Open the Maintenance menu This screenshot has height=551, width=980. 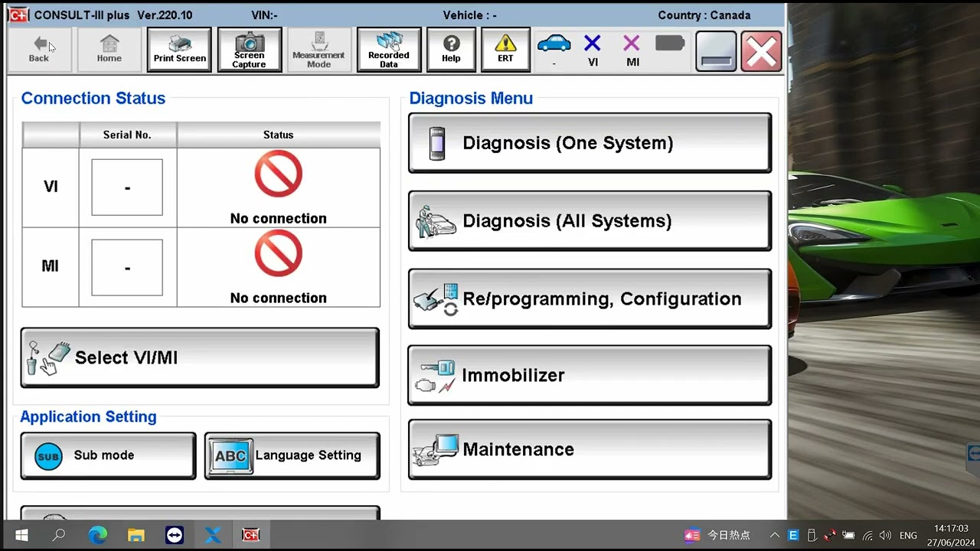[x=590, y=449]
